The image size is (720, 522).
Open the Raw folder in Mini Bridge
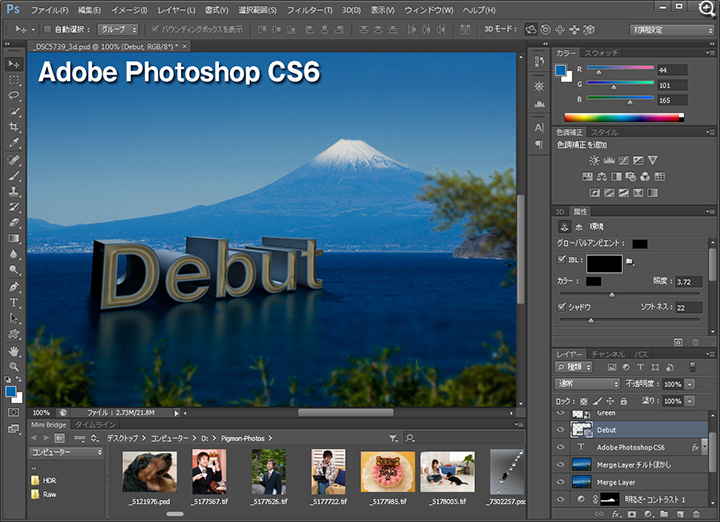coord(50,494)
